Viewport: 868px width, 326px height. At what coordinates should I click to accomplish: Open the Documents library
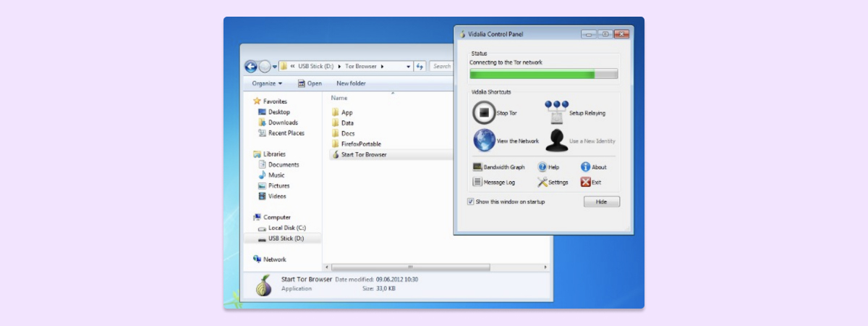click(278, 164)
